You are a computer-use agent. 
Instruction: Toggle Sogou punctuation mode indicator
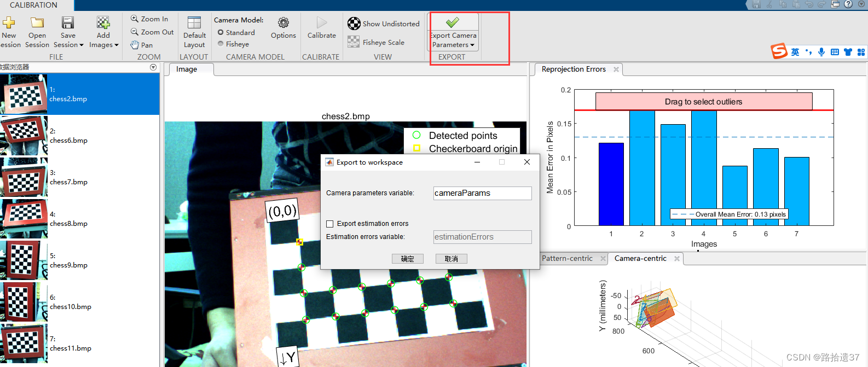(x=808, y=52)
